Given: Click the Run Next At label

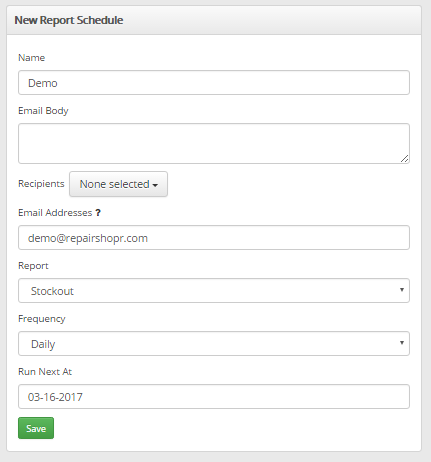Looking at the screenshot, I should pyautogui.click(x=45, y=372).
